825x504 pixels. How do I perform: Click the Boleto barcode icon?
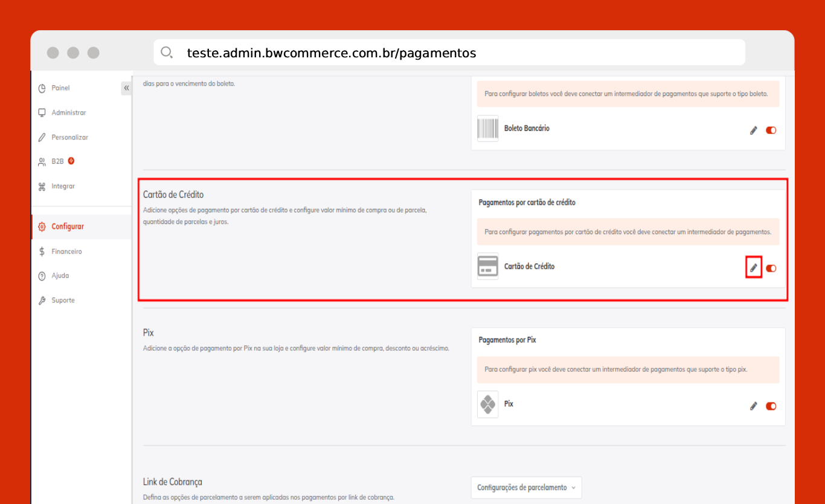487,129
